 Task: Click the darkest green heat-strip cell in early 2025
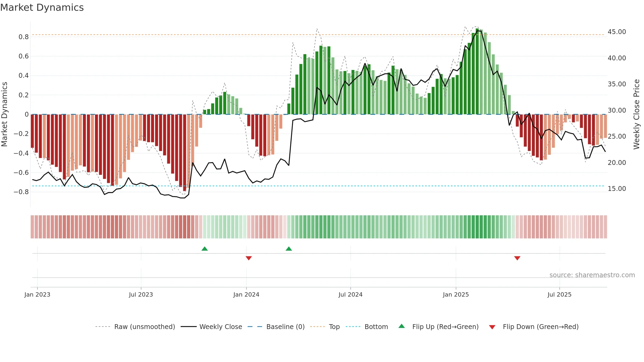tap(477, 227)
